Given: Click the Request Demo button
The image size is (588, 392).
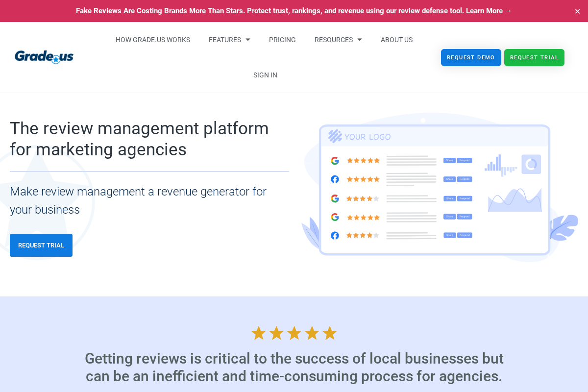Looking at the screenshot, I should pyautogui.click(x=471, y=57).
